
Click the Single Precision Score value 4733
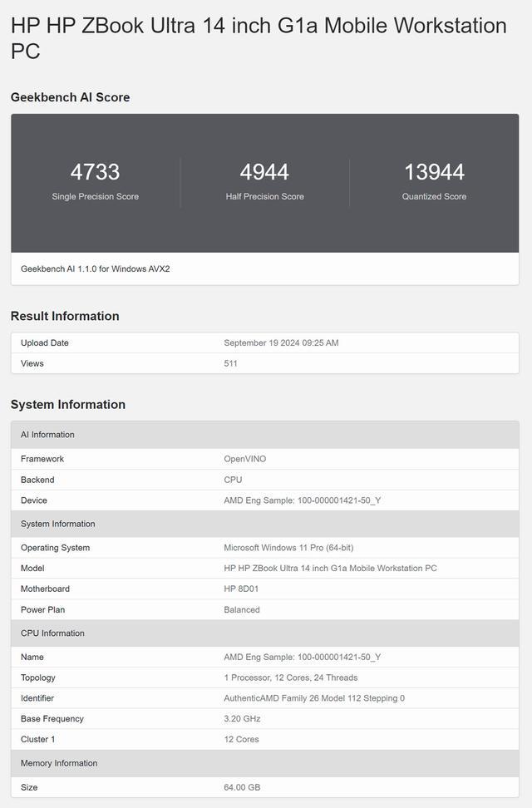[95, 171]
